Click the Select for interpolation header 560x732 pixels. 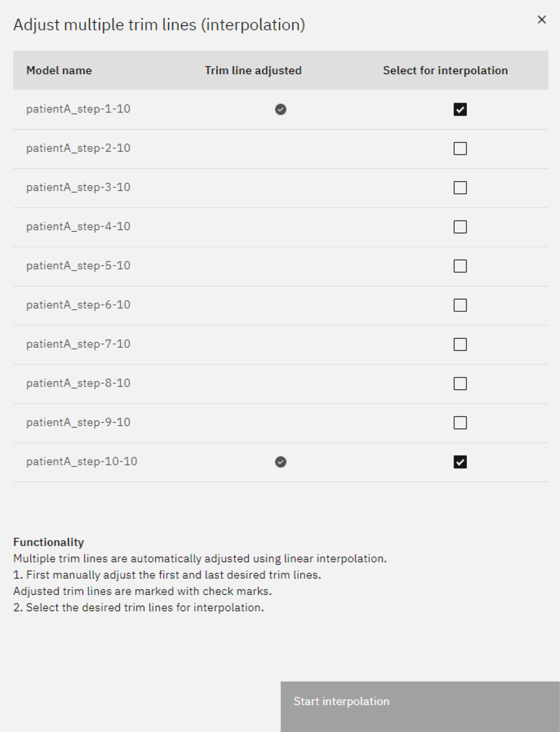445,70
